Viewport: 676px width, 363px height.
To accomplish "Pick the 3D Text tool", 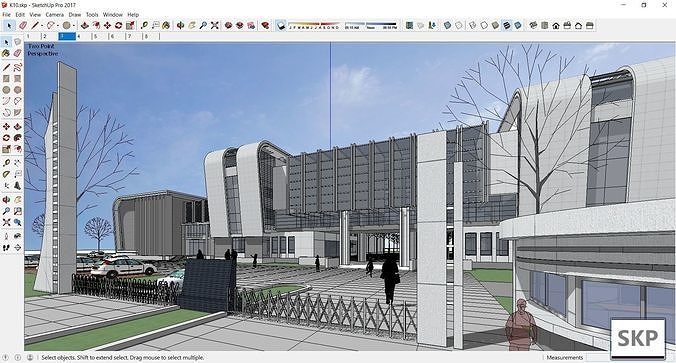I will (17, 185).
